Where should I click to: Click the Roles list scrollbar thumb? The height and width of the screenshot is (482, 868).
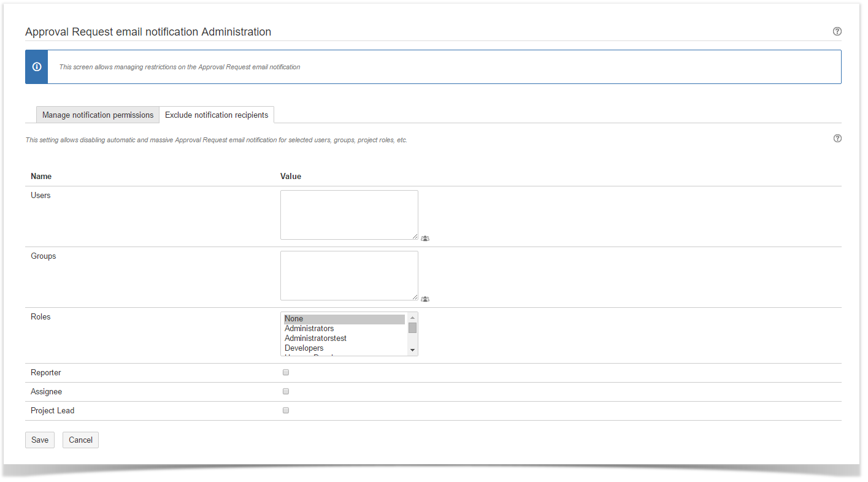point(412,327)
